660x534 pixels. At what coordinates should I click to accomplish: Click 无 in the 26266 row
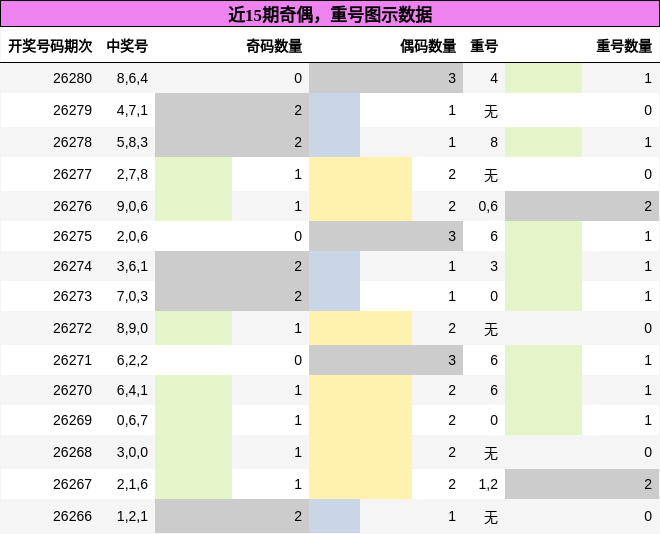click(491, 517)
